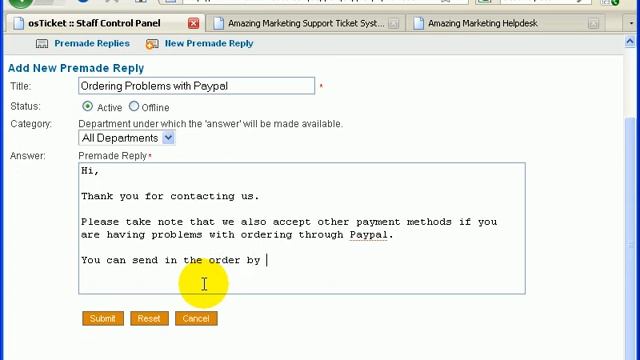Click the New Premade Reply icon
Screen dimensions: 640x360
tap(152, 44)
